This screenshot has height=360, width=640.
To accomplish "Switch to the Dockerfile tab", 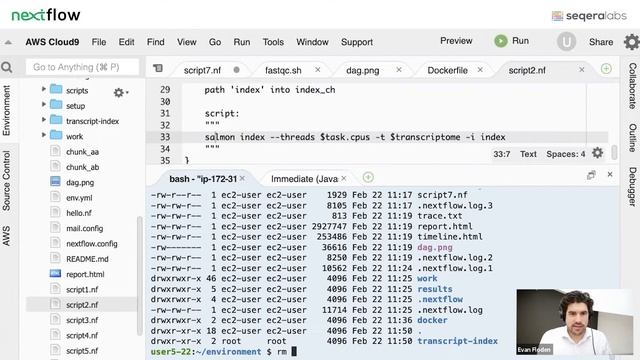I will pos(447,70).
